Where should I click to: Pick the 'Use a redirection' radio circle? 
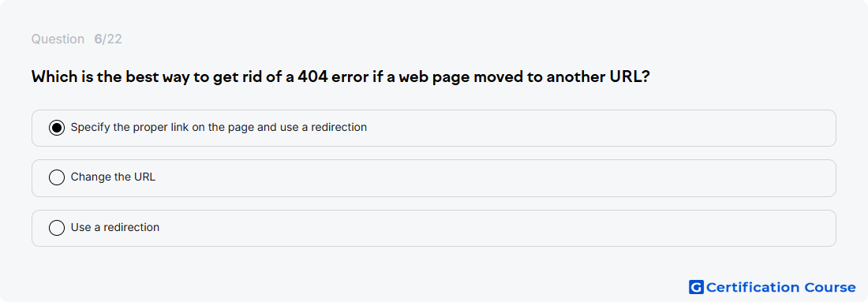[x=57, y=227]
